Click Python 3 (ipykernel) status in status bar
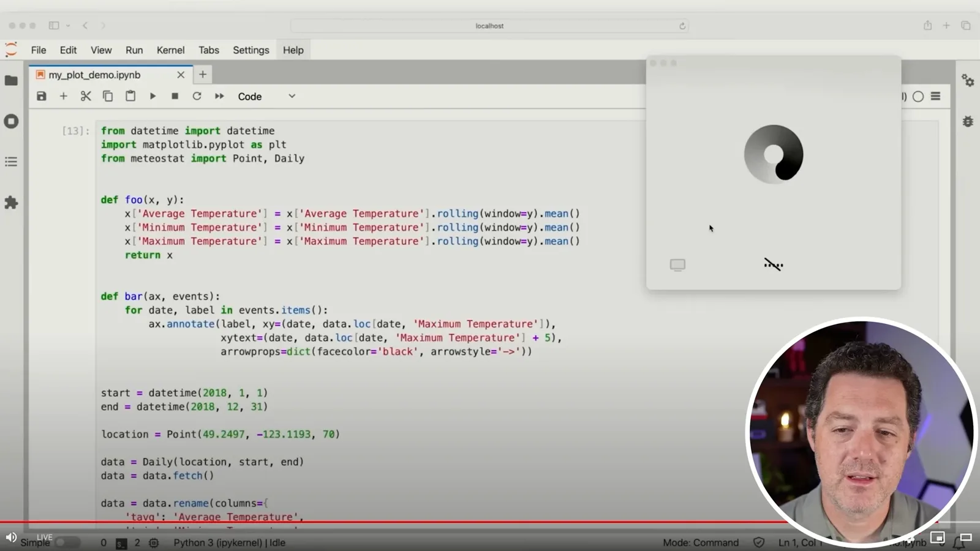This screenshot has height=551, width=980. [230, 542]
